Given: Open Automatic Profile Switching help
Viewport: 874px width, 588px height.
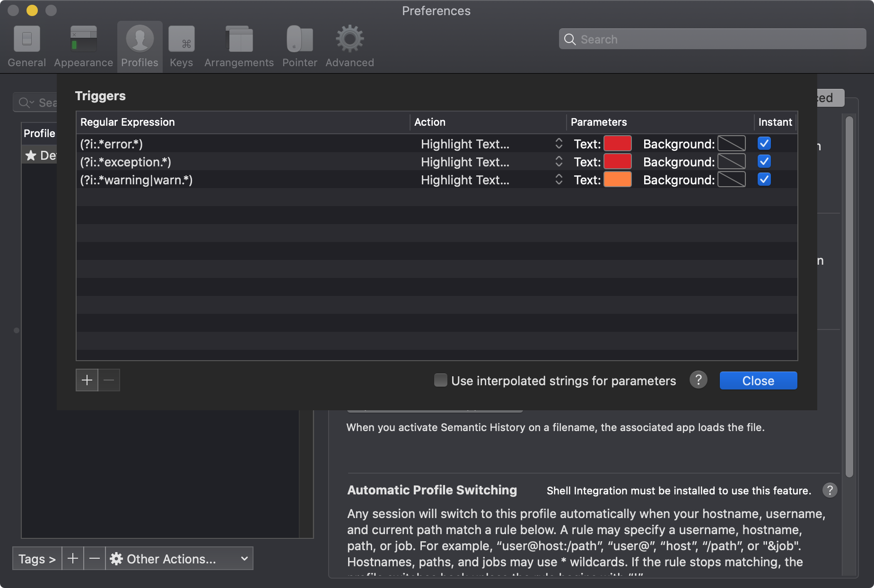Looking at the screenshot, I should [x=830, y=490].
